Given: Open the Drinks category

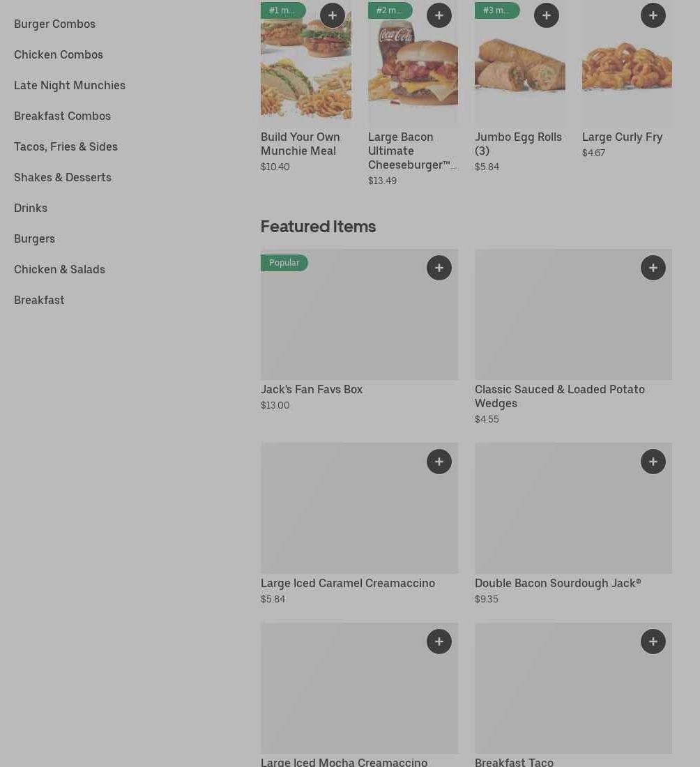Looking at the screenshot, I should coord(31,208).
